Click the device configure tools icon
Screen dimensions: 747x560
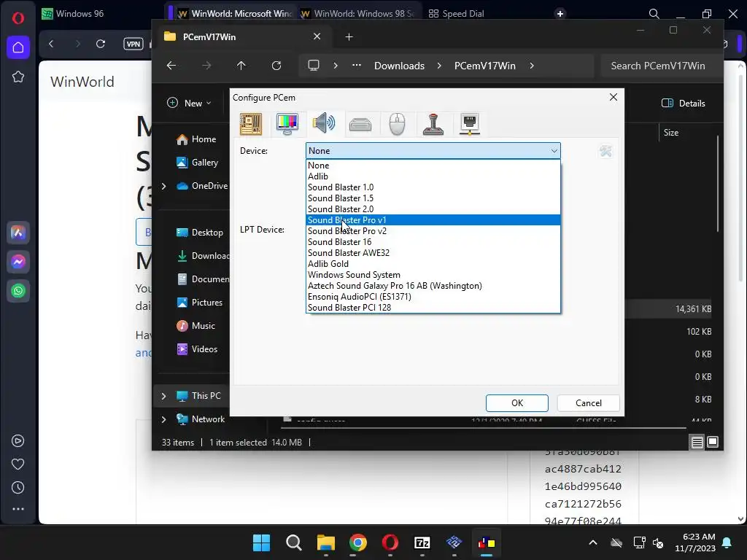(x=605, y=152)
